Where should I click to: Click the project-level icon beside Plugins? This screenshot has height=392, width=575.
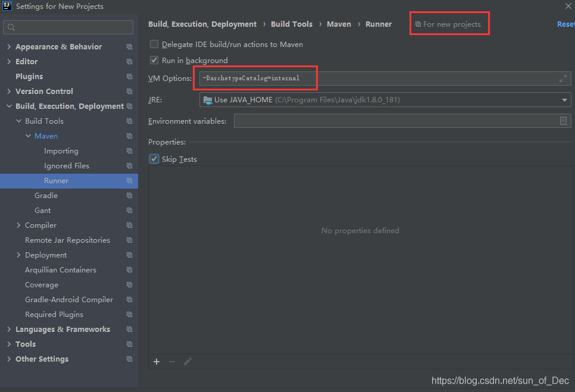point(129,76)
